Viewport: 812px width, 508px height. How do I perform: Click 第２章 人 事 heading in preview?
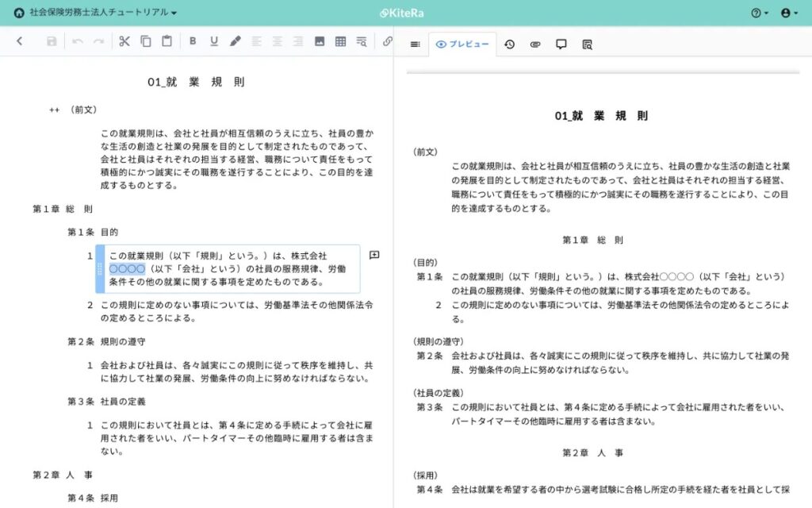(x=593, y=452)
